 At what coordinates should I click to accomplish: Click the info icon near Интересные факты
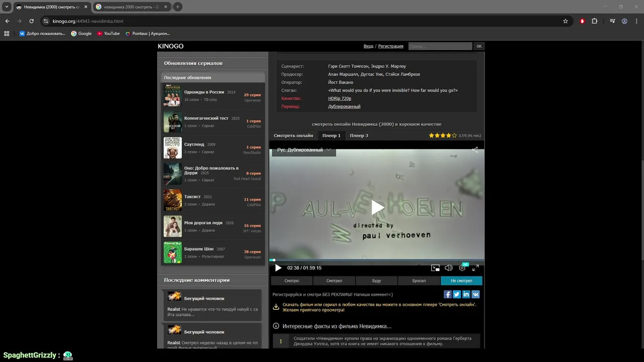[276, 326]
